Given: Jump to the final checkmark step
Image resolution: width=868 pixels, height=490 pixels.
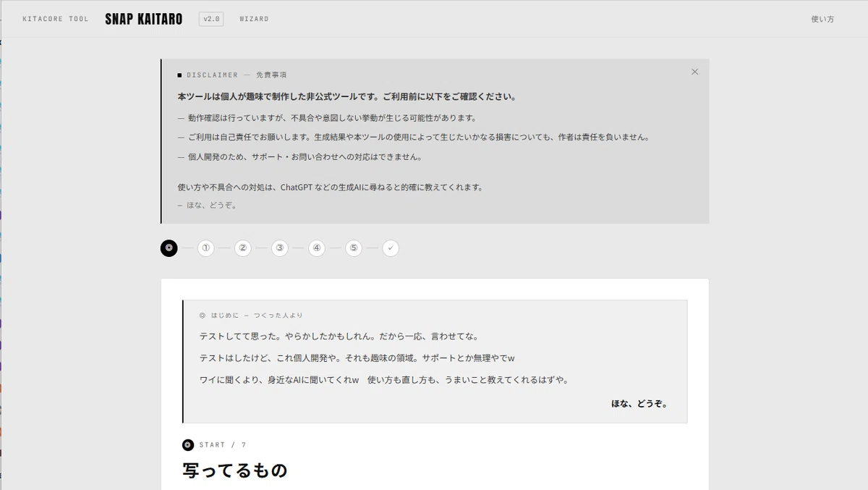Looking at the screenshot, I should pyautogui.click(x=391, y=248).
